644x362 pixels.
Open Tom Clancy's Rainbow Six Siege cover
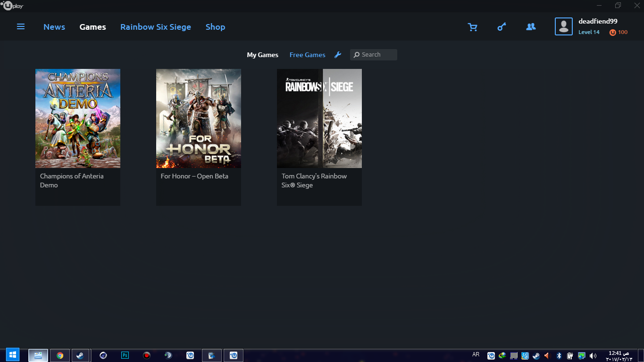click(319, 118)
